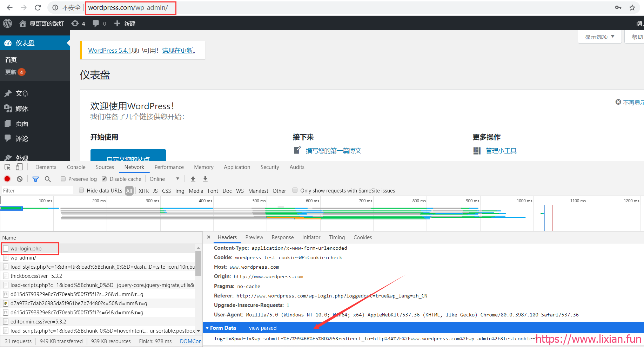Open the Performance tab

[169, 167]
